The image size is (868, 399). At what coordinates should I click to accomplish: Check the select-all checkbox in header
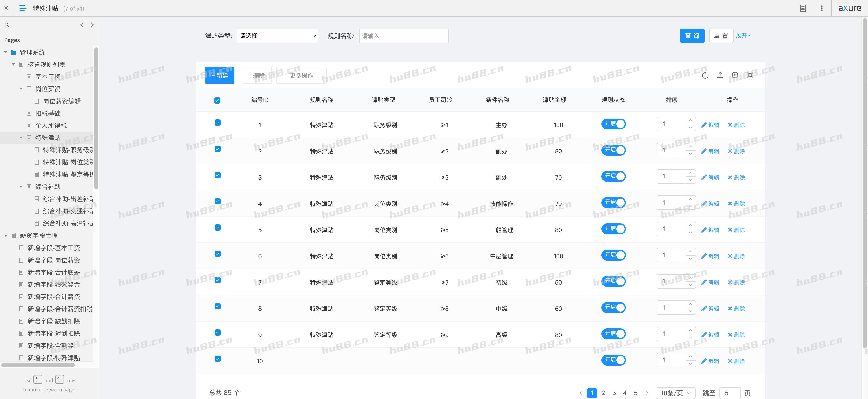(217, 100)
